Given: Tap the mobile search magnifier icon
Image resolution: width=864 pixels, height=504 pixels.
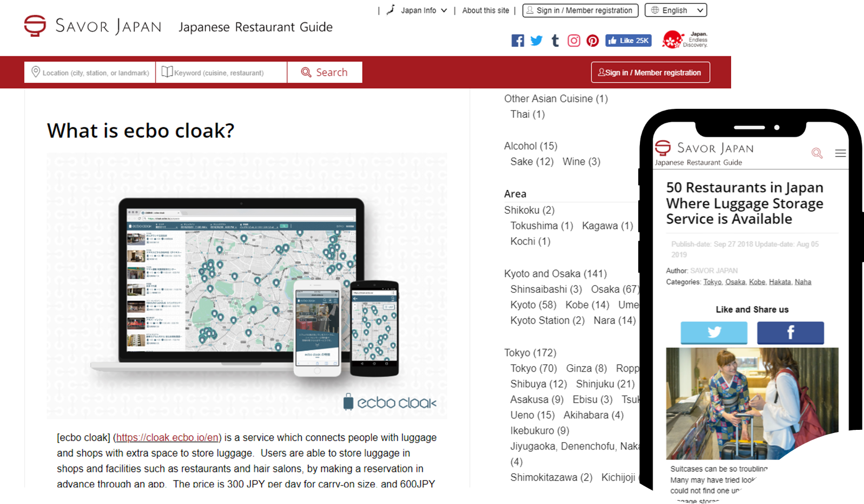Looking at the screenshot, I should (817, 153).
